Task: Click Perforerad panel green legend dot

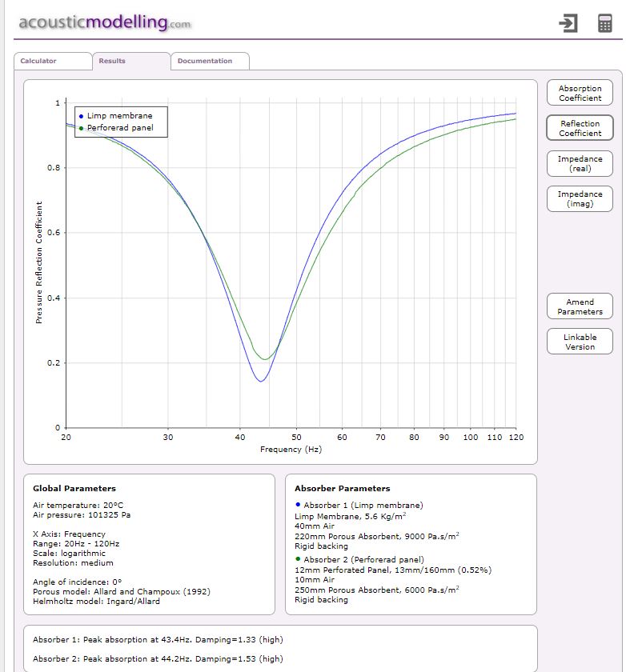Action: [81, 128]
